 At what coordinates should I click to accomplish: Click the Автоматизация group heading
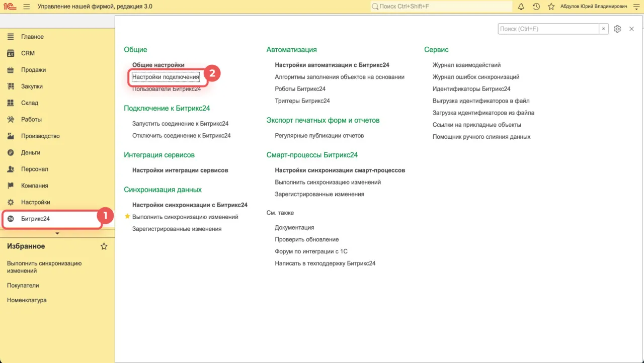point(292,50)
